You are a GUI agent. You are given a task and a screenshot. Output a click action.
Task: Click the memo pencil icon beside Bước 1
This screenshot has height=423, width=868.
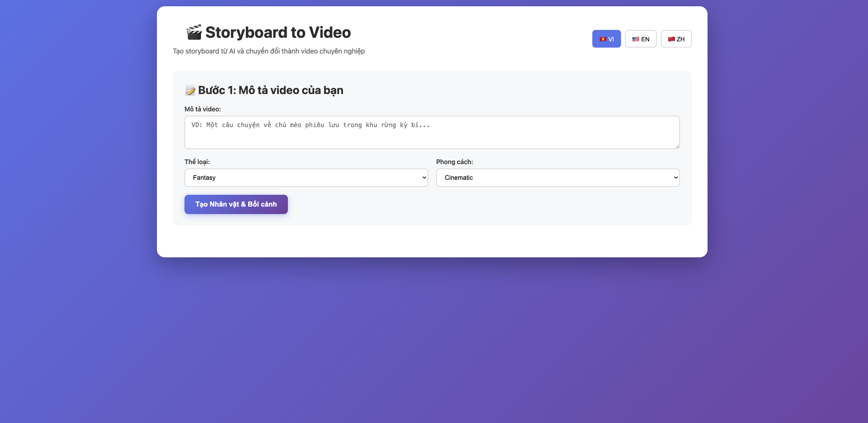pyautogui.click(x=190, y=91)
